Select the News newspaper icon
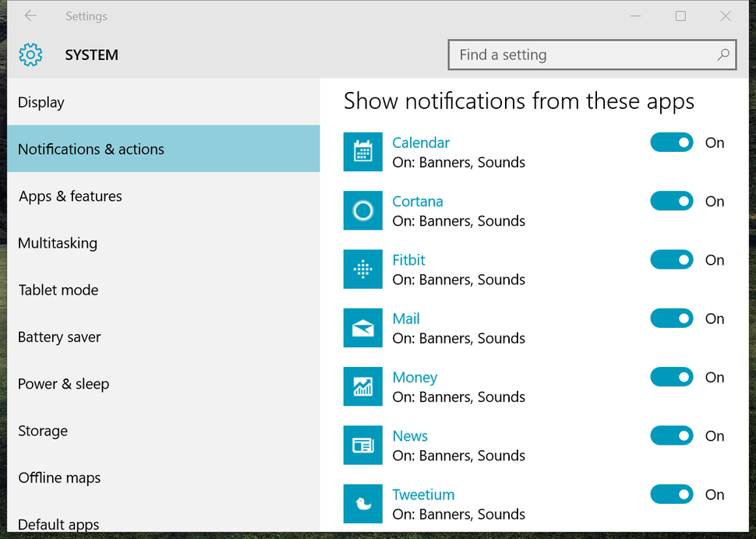 tap(362, 445)
